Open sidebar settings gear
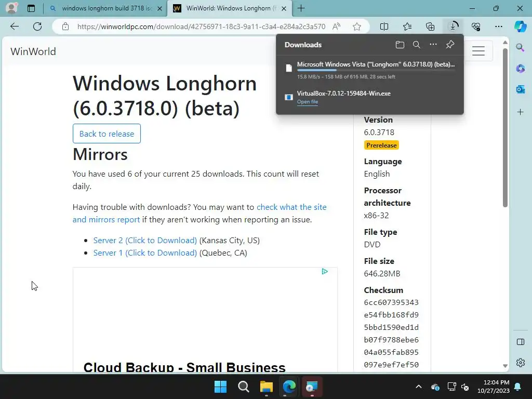Screen dimensions: 532x399 [x=520, y=363]
